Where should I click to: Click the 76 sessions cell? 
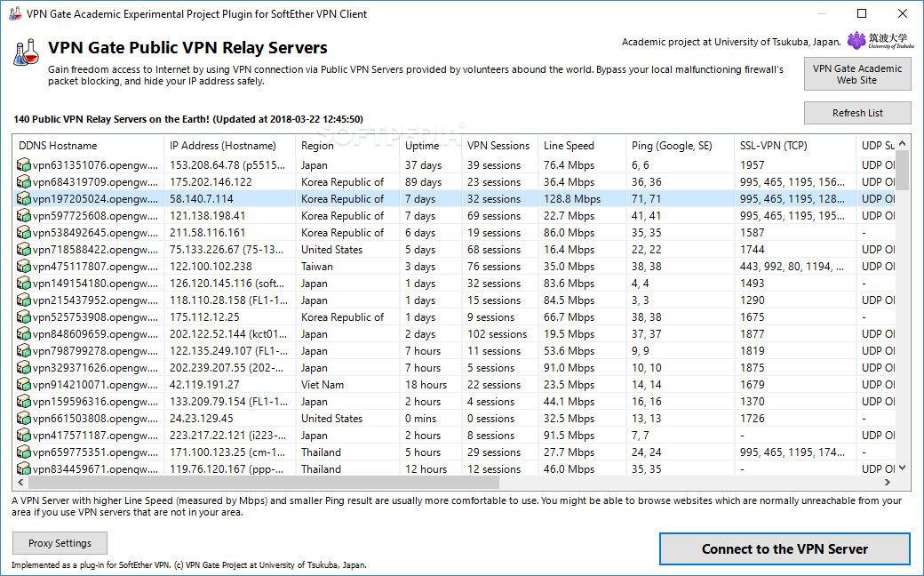[494, 267]
